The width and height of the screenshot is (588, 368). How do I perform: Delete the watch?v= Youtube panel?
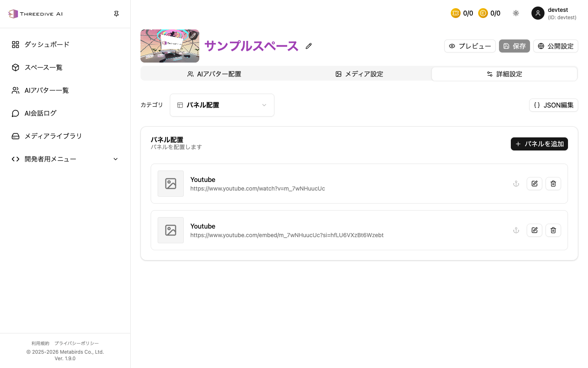[553, 184]
